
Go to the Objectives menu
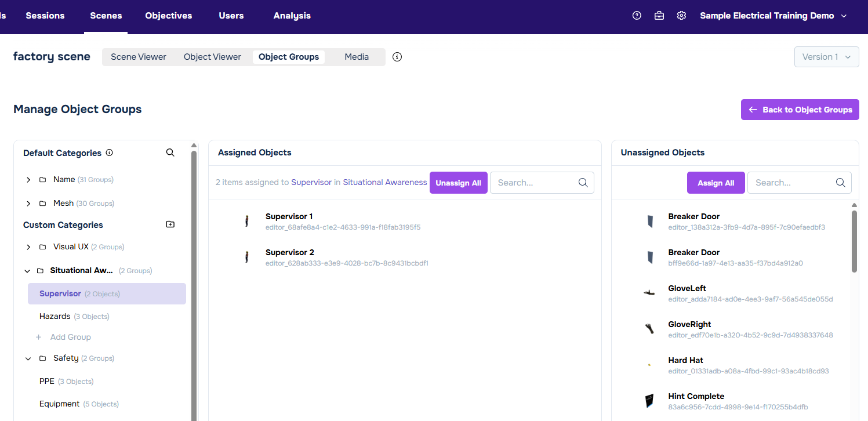click(169, 16)
